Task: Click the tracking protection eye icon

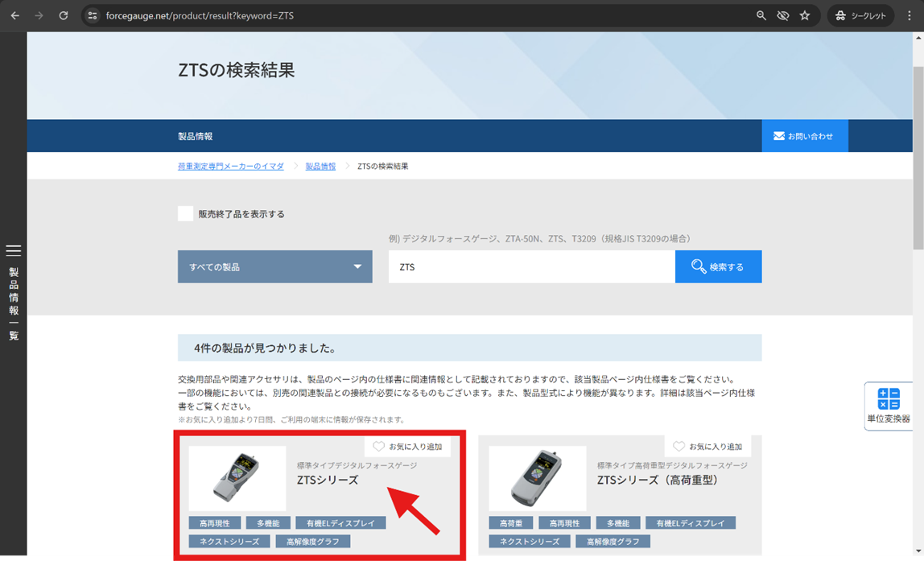Action: tap(782, 15)
